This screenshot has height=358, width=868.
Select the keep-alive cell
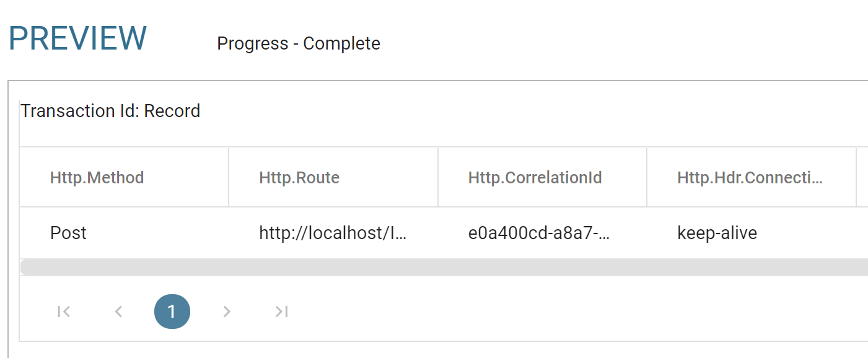pyautogui.click(x=717, y=234)
